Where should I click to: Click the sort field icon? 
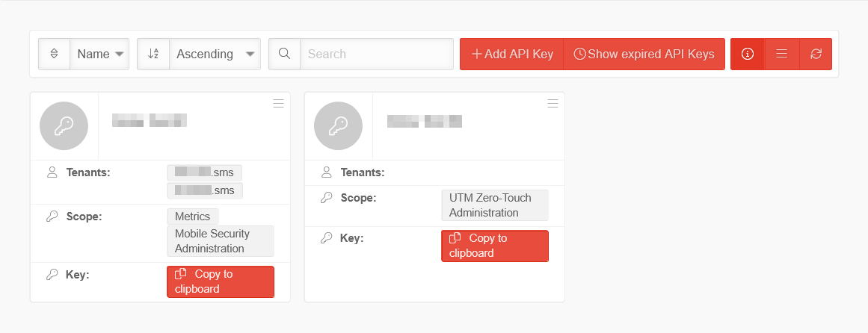(x=54, y=54)
